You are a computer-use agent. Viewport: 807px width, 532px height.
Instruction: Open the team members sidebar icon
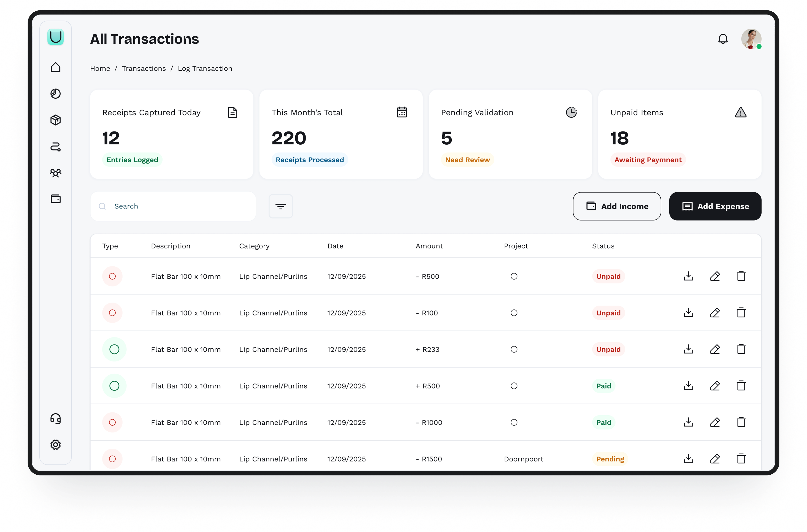(56, 173)
